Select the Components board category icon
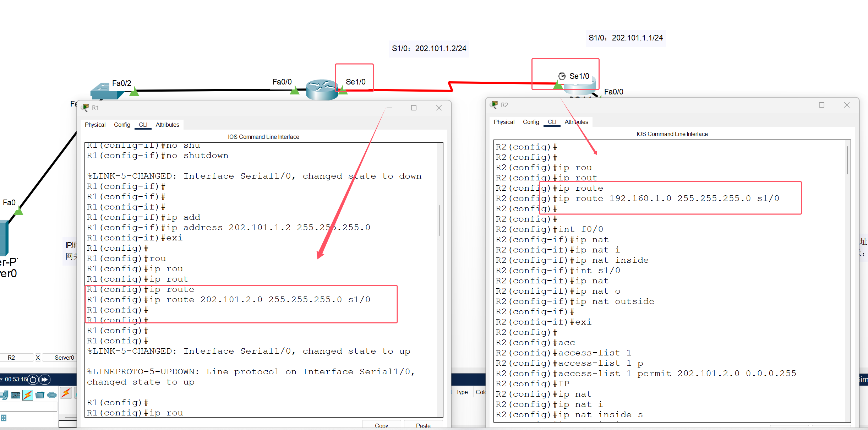868x430 pixels. (16, 395)
